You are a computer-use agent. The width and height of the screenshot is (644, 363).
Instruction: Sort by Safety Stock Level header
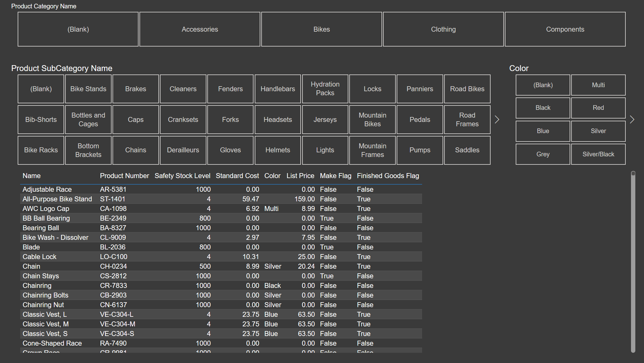pos(183,176)
